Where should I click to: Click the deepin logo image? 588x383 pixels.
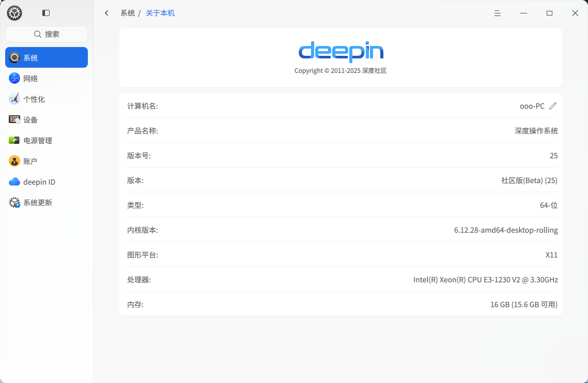click(341, 51)
